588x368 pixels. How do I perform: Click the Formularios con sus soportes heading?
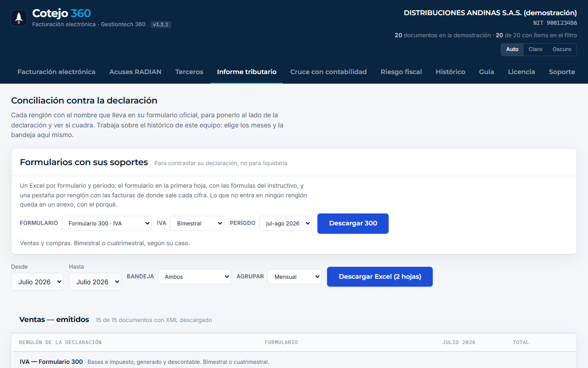tap(84, 162)
